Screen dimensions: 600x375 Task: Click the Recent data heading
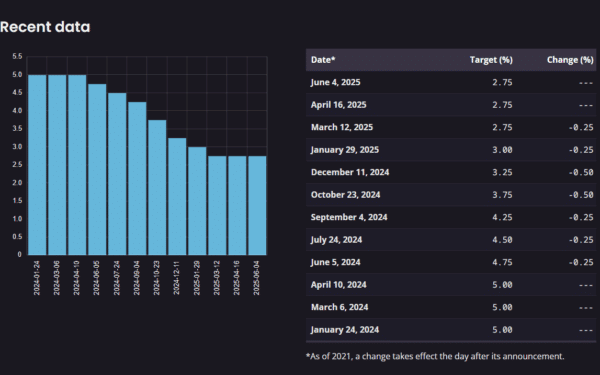point(45,27)
